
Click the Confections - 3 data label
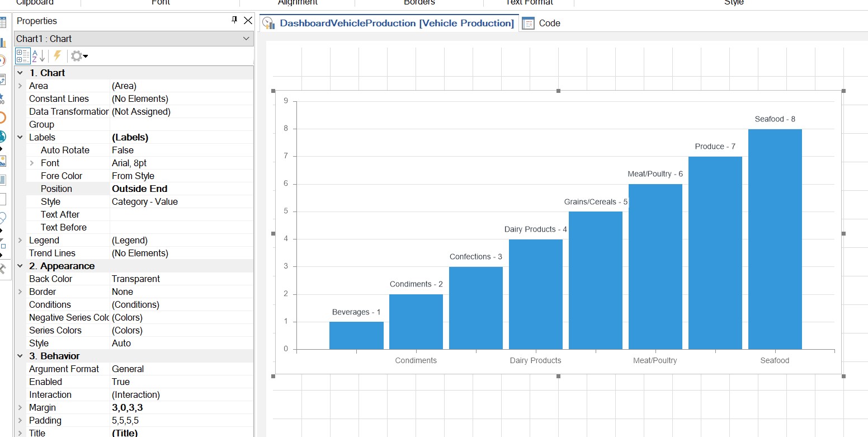tap(476, 256)
